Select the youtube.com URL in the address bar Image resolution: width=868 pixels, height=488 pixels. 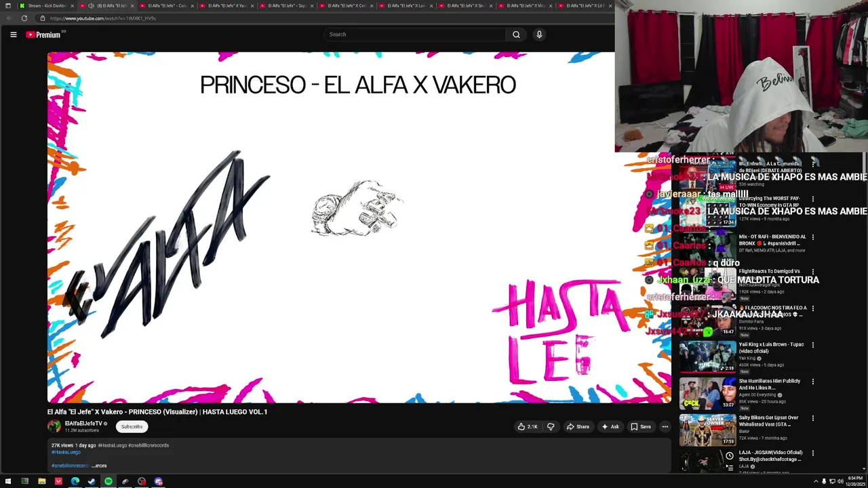click(103, 18)
